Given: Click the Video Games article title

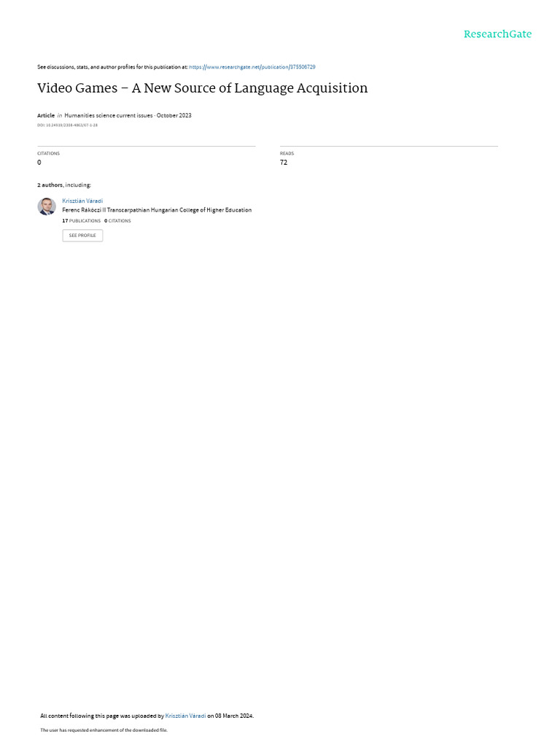Looking at the screenshot, I should 203,88.
